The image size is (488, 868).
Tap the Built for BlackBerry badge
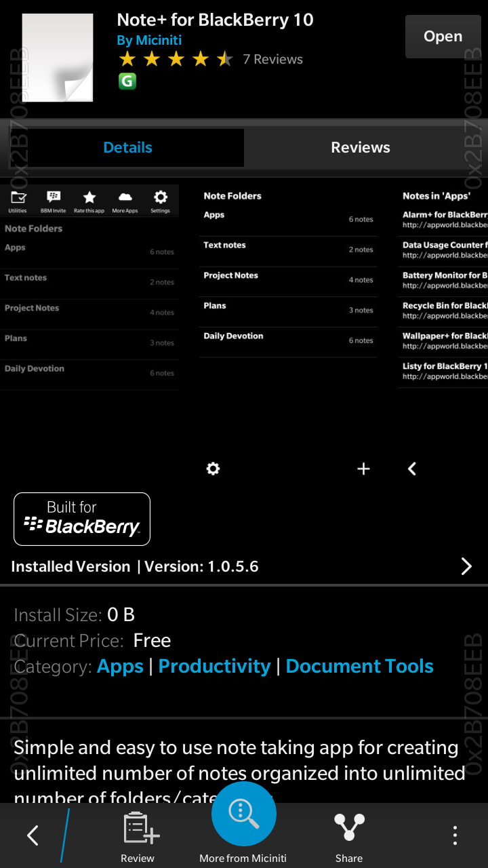[82, 519]
